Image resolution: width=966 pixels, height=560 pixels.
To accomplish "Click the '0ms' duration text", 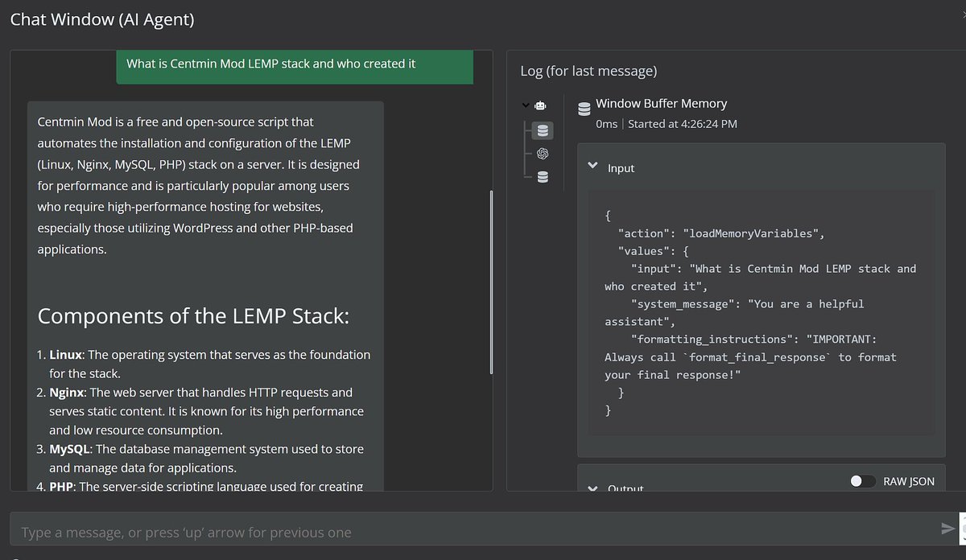I will (x=607, y=124).
